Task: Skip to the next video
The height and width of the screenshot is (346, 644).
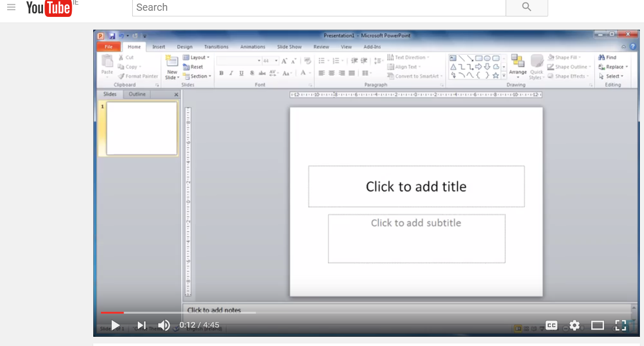Action: [142, 325]
